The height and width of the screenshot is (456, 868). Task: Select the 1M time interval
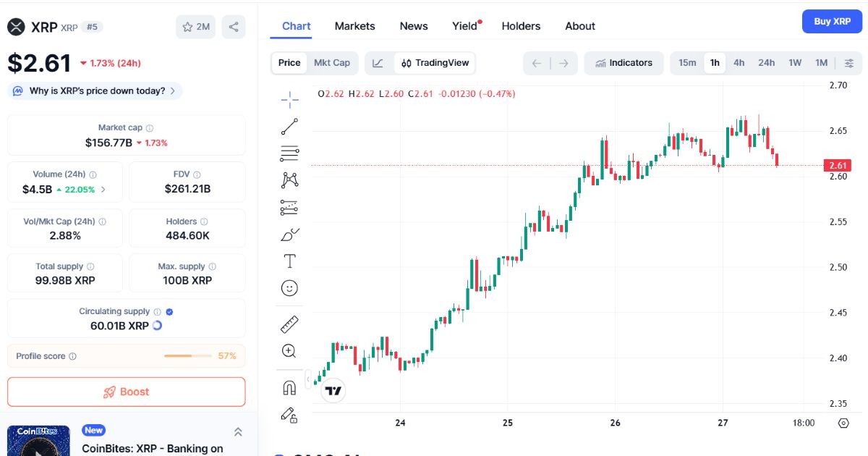coord(821,63)
